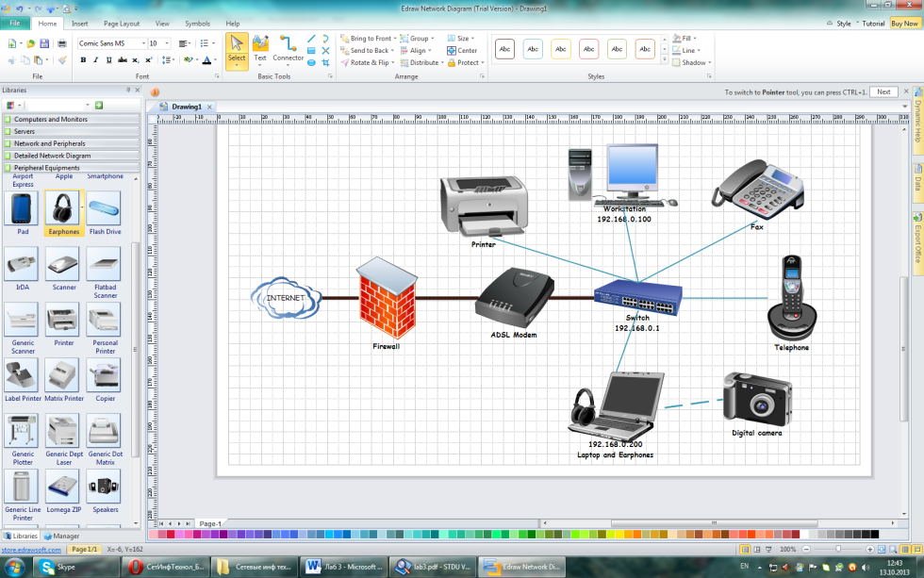Select the Earphones shape in the Libraries panel
Screen dimensions: 924x578
click(62, 209)
